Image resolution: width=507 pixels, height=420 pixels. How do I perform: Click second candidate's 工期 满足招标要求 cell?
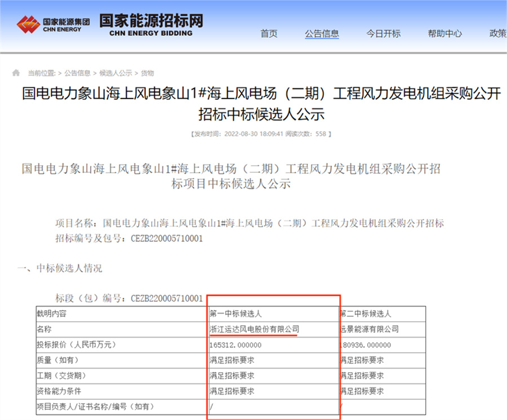[383, 376]
